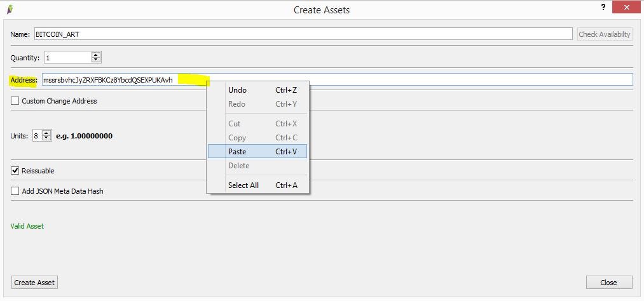Click the Quantity value field
Screen dimensions: 644x301
[68, 57]
